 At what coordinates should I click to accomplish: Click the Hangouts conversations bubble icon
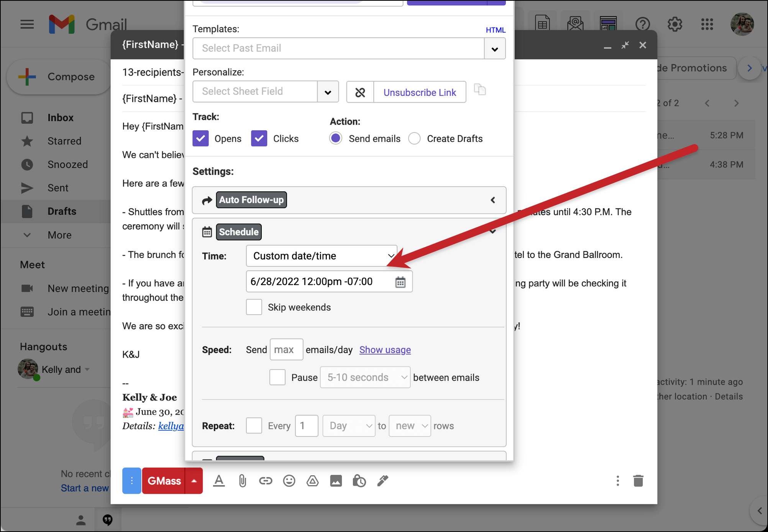(108, 520)
